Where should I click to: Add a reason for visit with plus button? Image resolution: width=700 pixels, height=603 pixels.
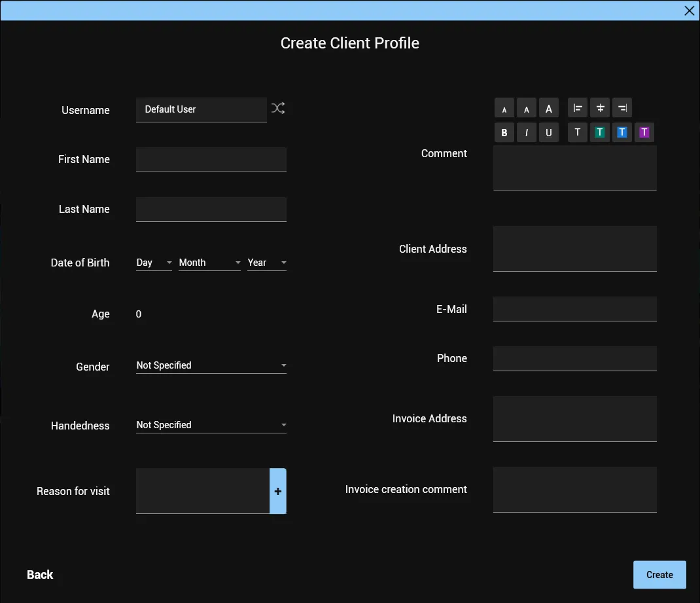click(277, 491)
